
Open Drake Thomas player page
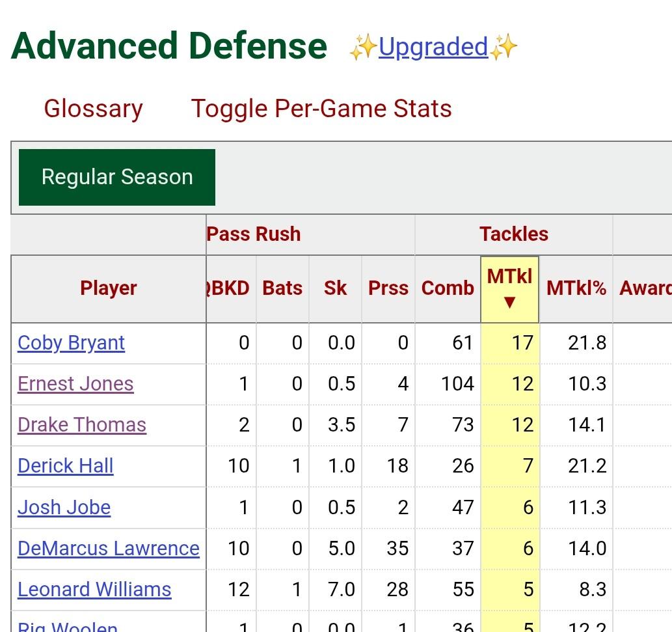click(82, 425)
